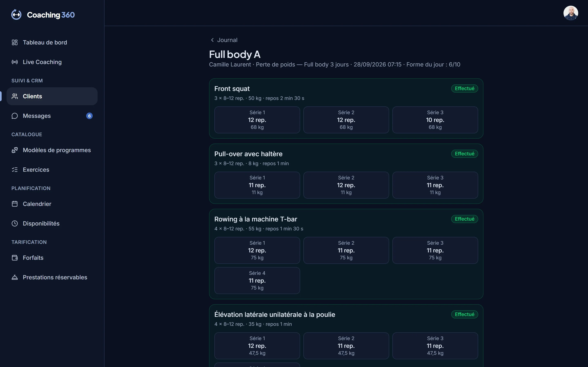
Task: Open the Disponibilités clock icon
Action: pyautogui.click(x=14, y=223)
